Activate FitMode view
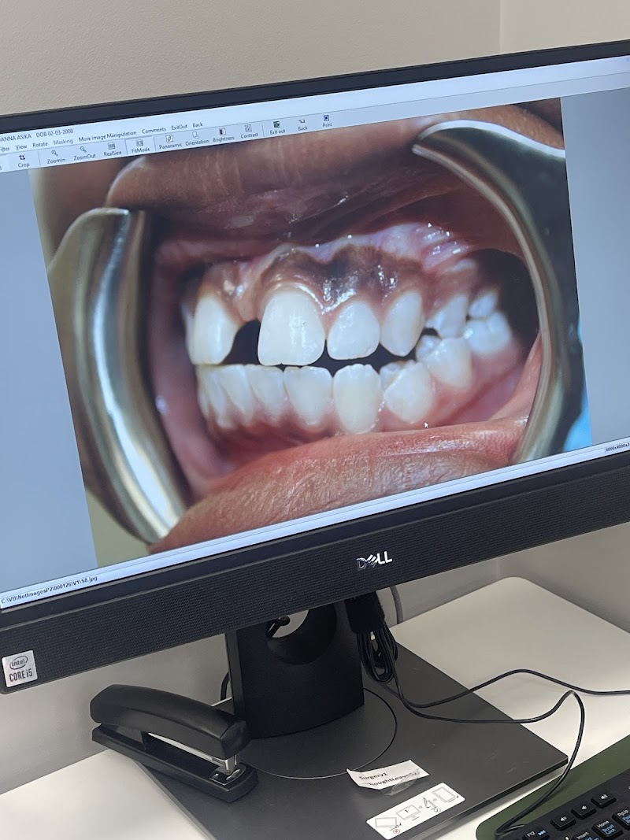Image resolution: width=630 pixels, height=840 pixels. point(140,146)
